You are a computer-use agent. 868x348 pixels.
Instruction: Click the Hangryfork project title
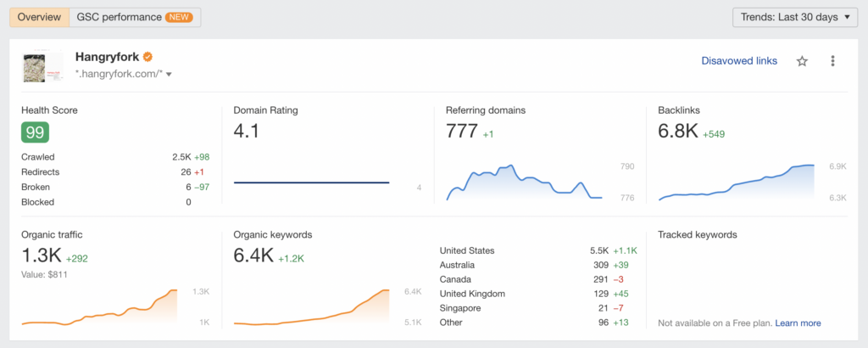tap(108, 57)
